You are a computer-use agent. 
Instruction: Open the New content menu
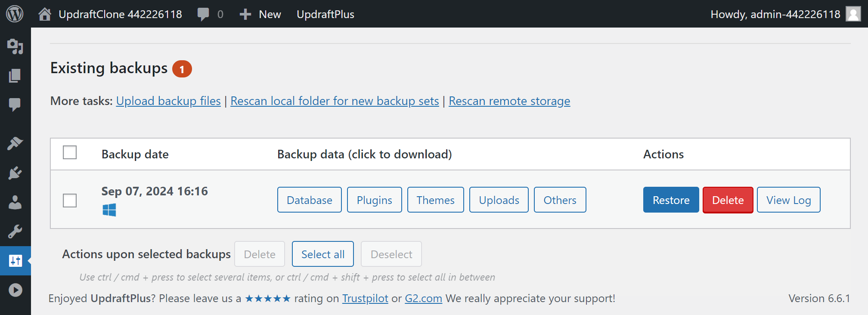pos(260,14)
